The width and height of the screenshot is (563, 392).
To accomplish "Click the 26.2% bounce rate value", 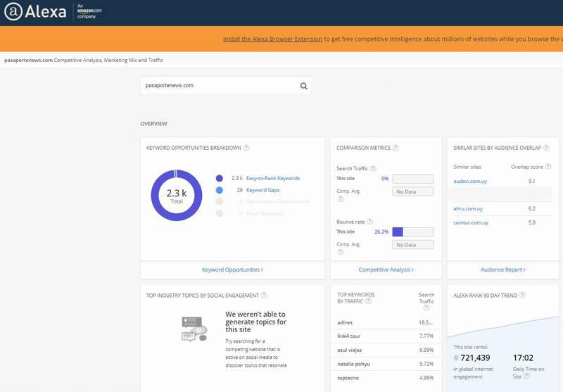I will [381, 232].
